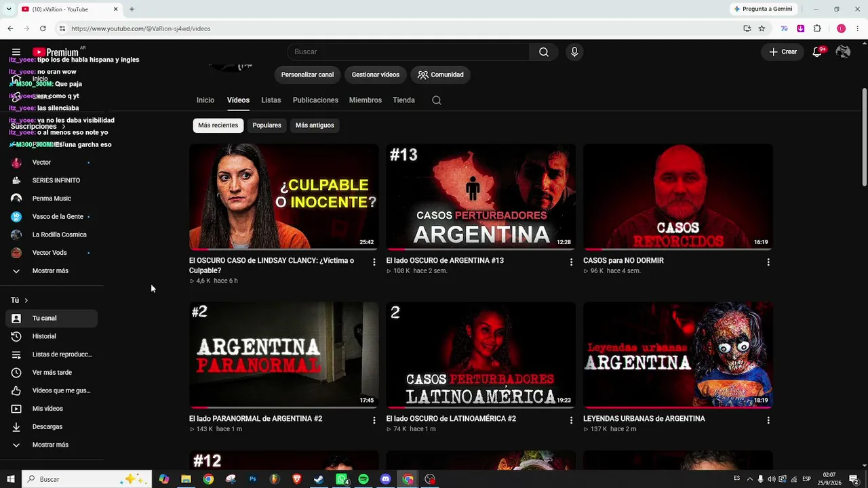Expand the Tú section chevron
Image resolution: width=868 pixels, height=488 pixels.
coord(26,300)
